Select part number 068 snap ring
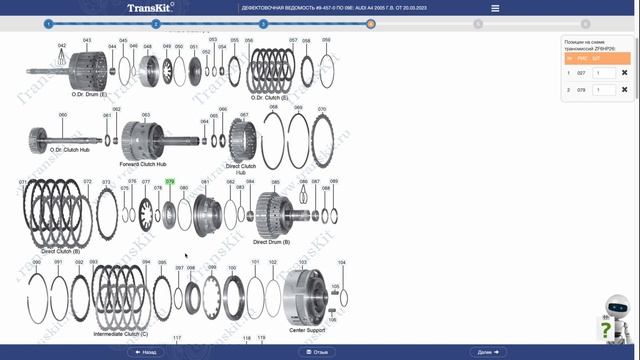The height and width of the screenshot is (360, 640). 273,107
